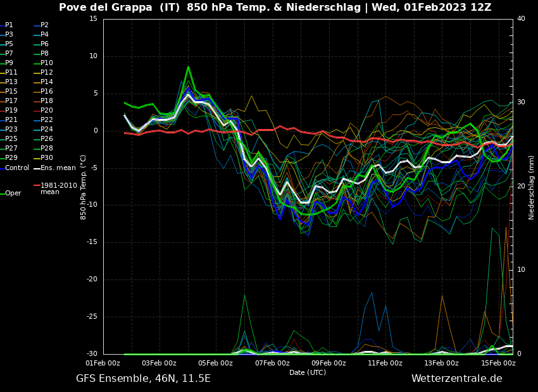
Task: Click the GFS Ensemble, 46N, 11.5E caption
Action: click(144, 379)
